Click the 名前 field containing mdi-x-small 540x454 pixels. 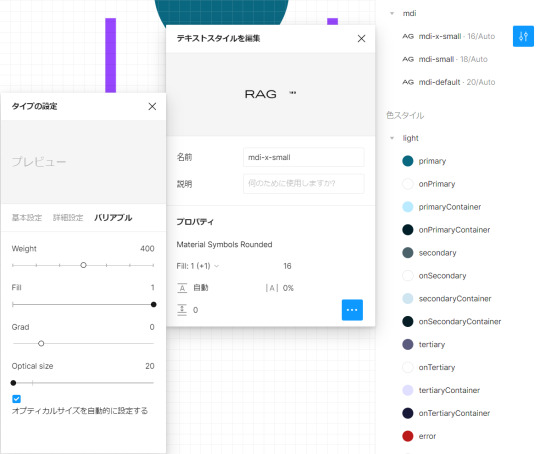click(303, 157)
